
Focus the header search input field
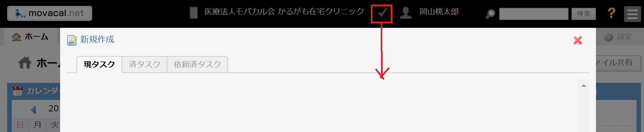534,14
